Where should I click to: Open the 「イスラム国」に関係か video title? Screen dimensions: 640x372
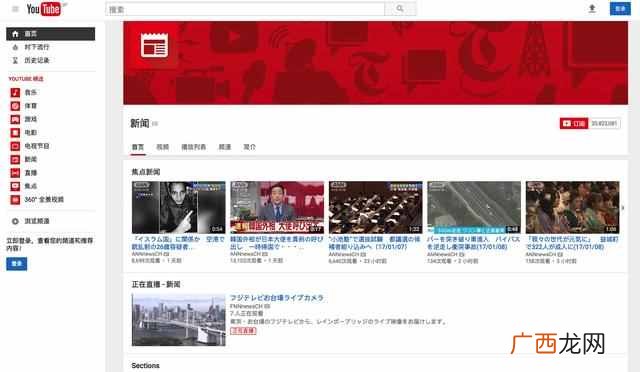pyautogui.click(x=178, y=243)
